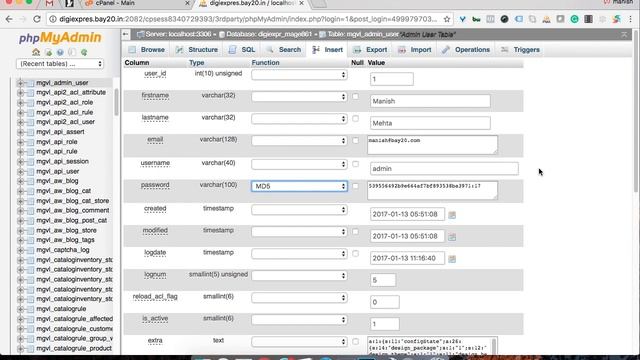The width and height of the screenshot is (640, 360).
Task: Click the browser Back arrow
Action: click(9, 19)
